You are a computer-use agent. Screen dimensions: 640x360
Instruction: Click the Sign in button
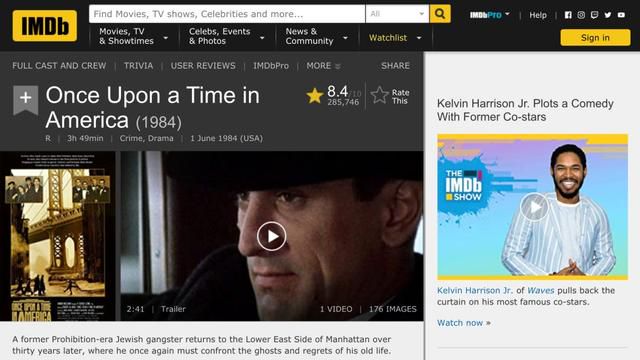click(x=595, y=38)
